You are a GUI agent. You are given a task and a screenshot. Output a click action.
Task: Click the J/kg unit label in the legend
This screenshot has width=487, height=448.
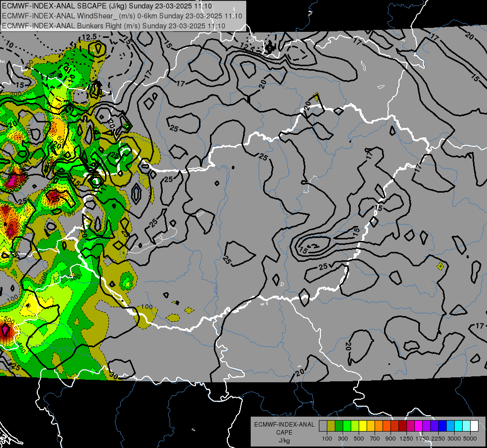[x=284, y=441]
